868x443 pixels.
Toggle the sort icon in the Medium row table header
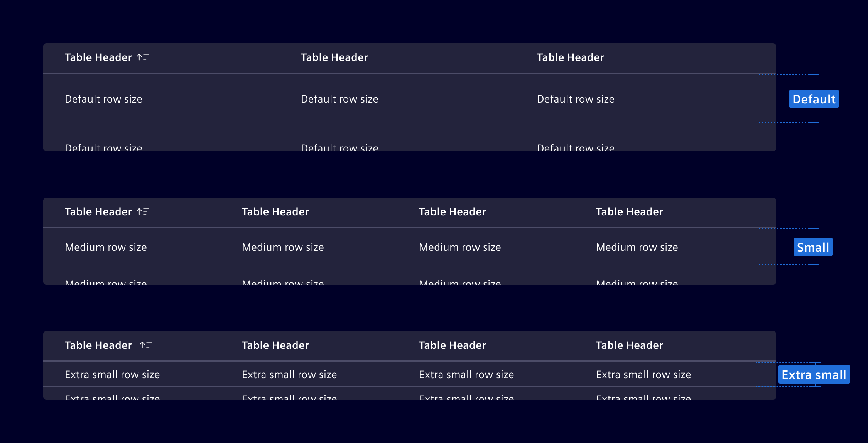(x=143, y=212)
